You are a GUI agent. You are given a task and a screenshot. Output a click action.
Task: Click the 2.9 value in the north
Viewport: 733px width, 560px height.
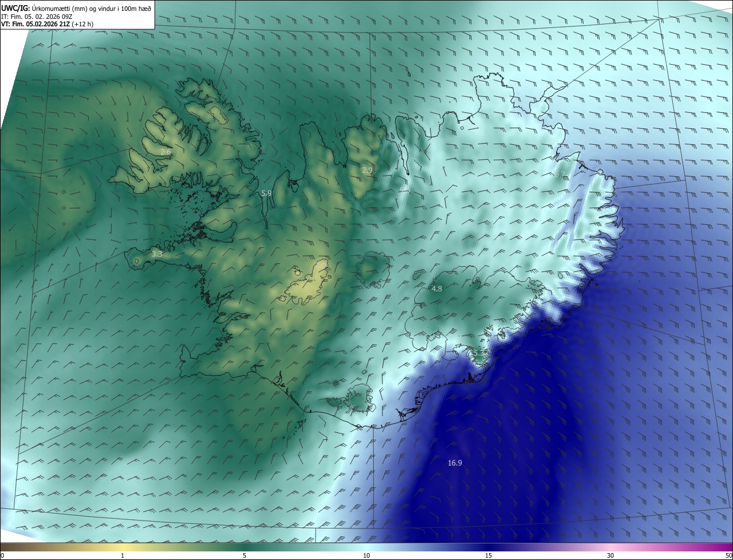click(x=367, y=171)
